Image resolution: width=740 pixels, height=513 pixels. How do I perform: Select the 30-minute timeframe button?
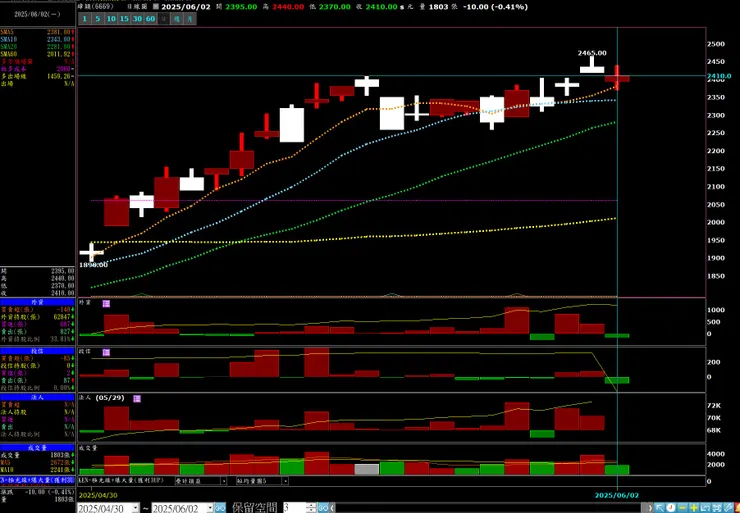[x=137, y=18]
